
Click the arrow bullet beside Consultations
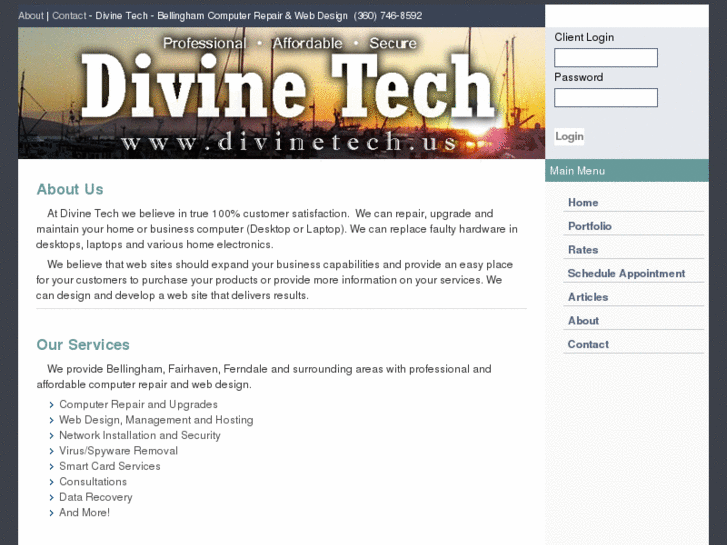(51, 482)
